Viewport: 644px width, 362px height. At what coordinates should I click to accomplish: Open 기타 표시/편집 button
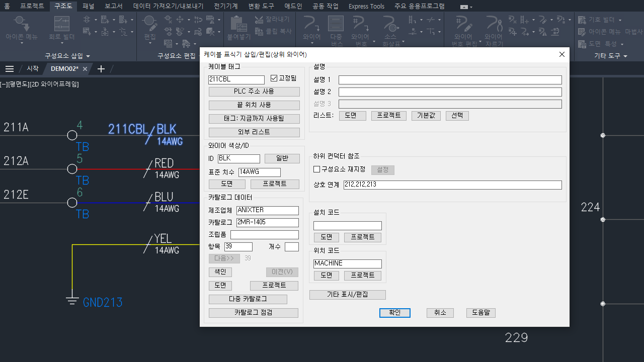[348, 295]
